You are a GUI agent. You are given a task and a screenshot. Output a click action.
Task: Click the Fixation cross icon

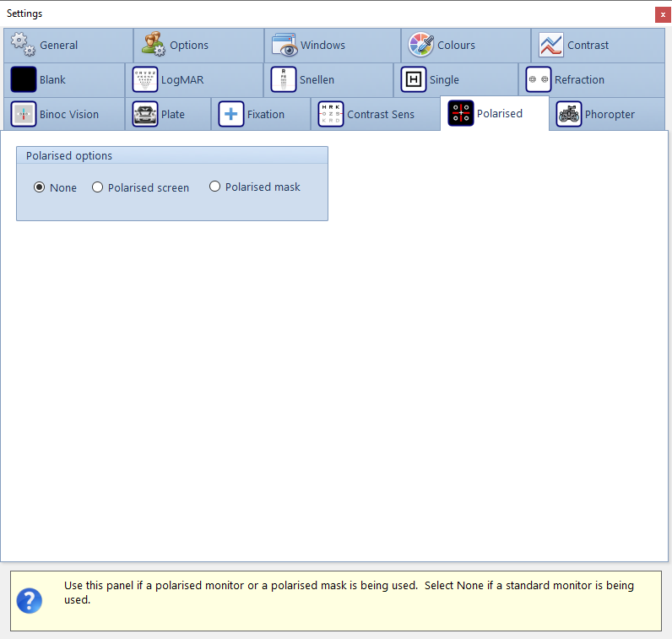click(231, 114)
